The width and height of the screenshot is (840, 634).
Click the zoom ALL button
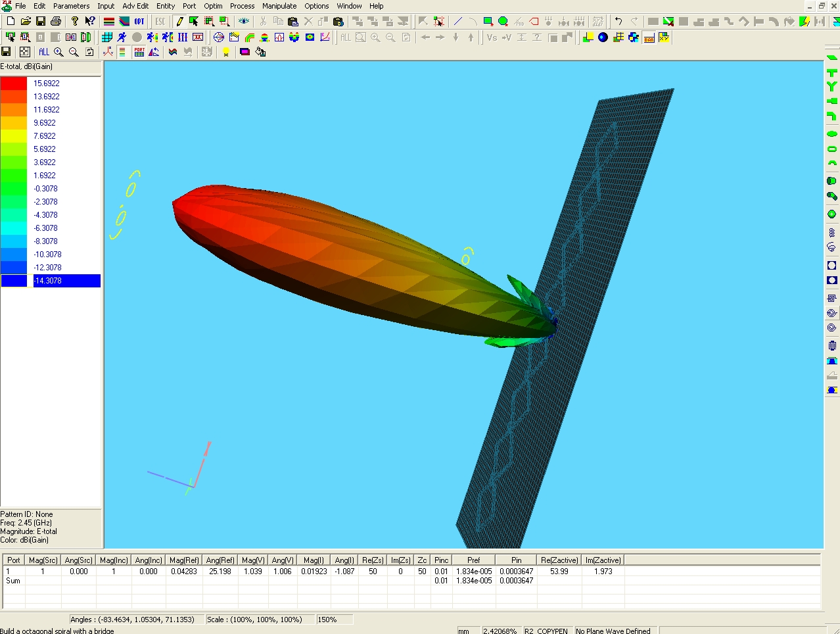tap(44, 52)
